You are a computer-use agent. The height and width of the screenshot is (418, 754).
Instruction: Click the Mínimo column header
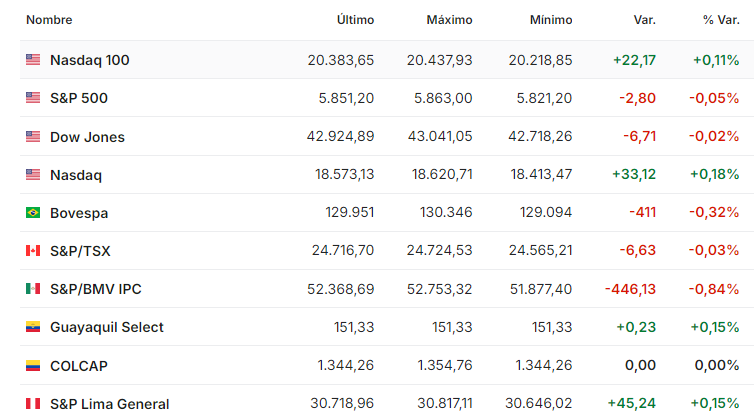tap(551, 20)
